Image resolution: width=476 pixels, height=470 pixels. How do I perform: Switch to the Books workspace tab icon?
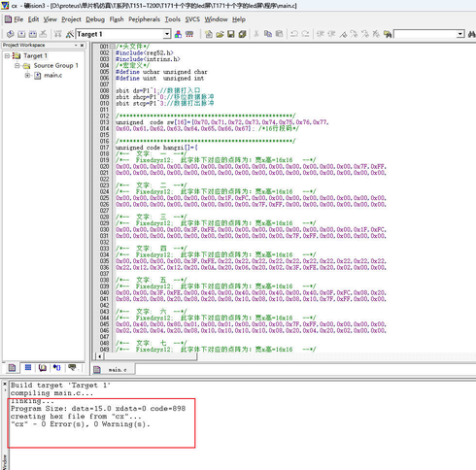tap(43, 368)
